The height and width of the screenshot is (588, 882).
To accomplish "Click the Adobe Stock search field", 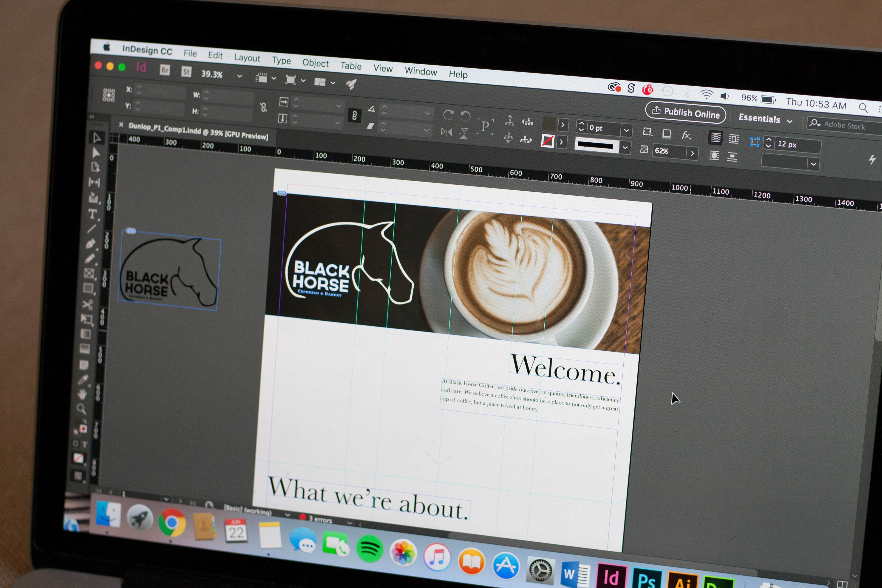I will [845, 125].
